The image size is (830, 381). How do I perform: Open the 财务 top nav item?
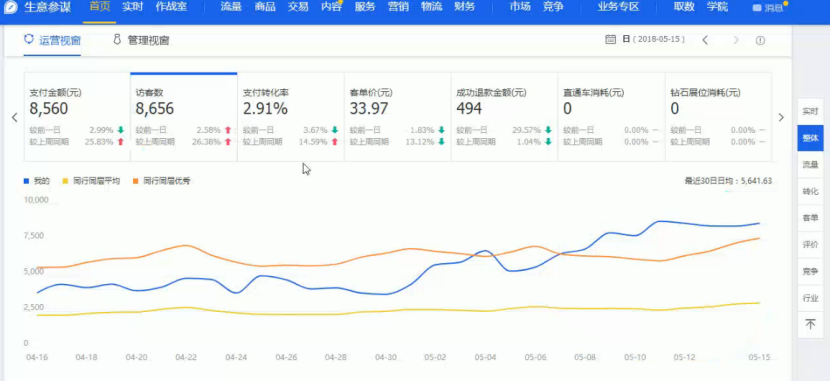tap(465, 7)
